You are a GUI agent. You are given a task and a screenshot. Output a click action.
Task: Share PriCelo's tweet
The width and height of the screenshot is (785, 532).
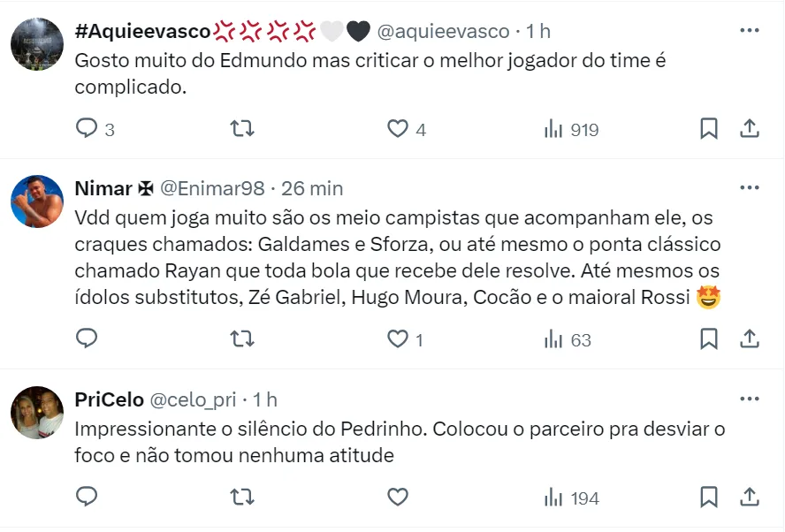coord(750,497)
